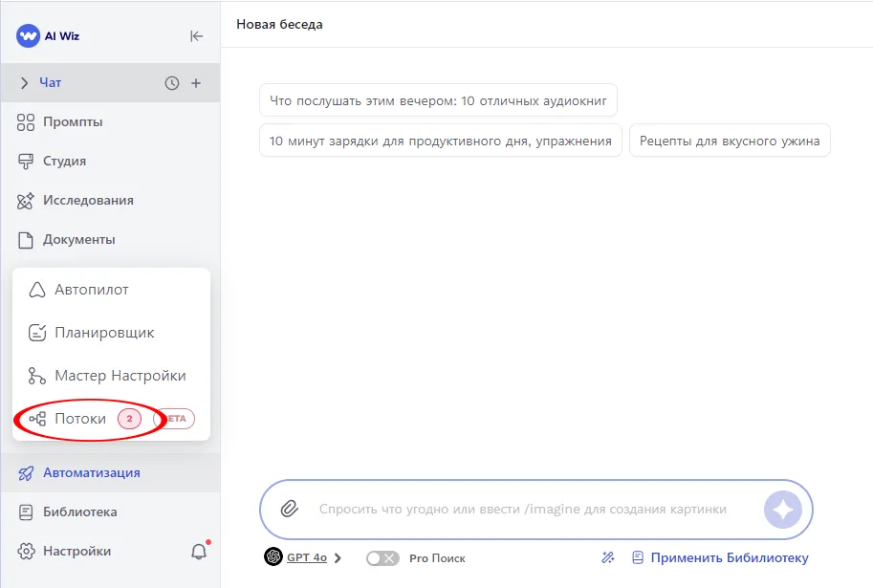The width and height of the screenshot is (873, 588).
Task: Pick the audiobooks suggestion about 10 аудиокниг
Action: tap(438, 99)
